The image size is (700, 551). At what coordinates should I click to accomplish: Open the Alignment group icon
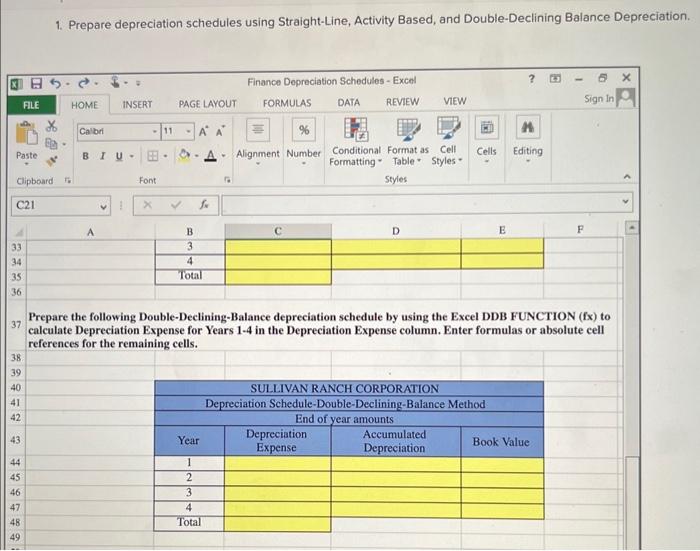coord(258,129)
